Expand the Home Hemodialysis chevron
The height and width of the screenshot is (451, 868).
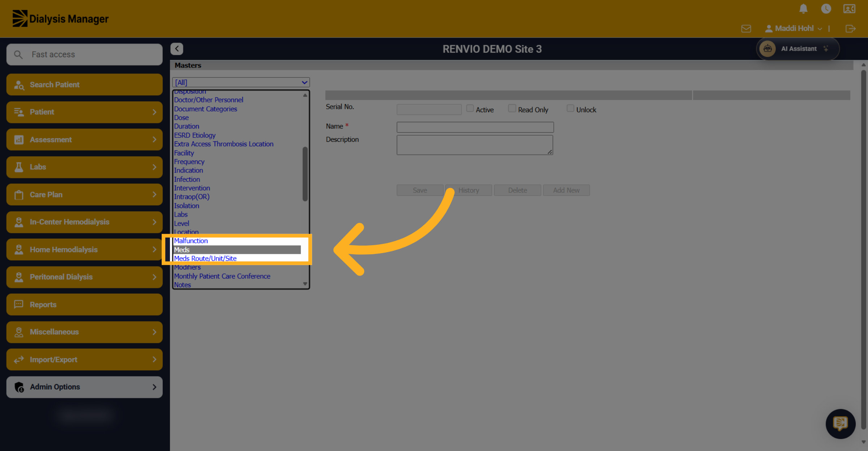point(154,250)
